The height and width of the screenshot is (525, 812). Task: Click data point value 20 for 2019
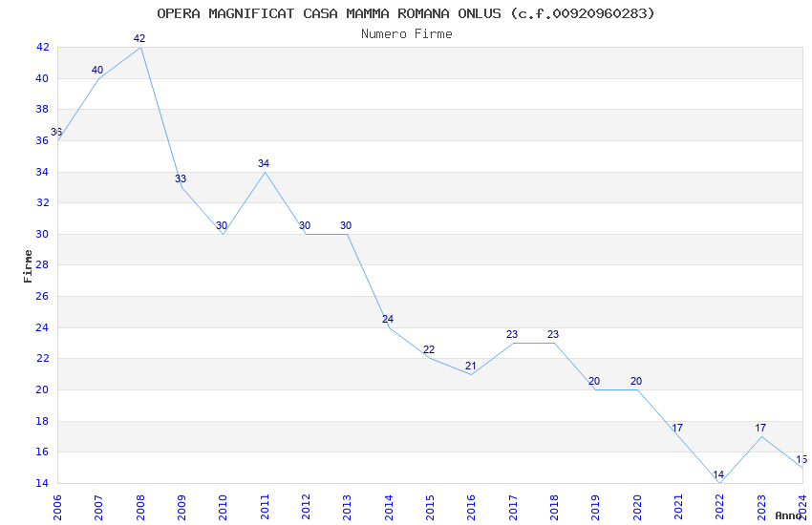pos(594,381)
